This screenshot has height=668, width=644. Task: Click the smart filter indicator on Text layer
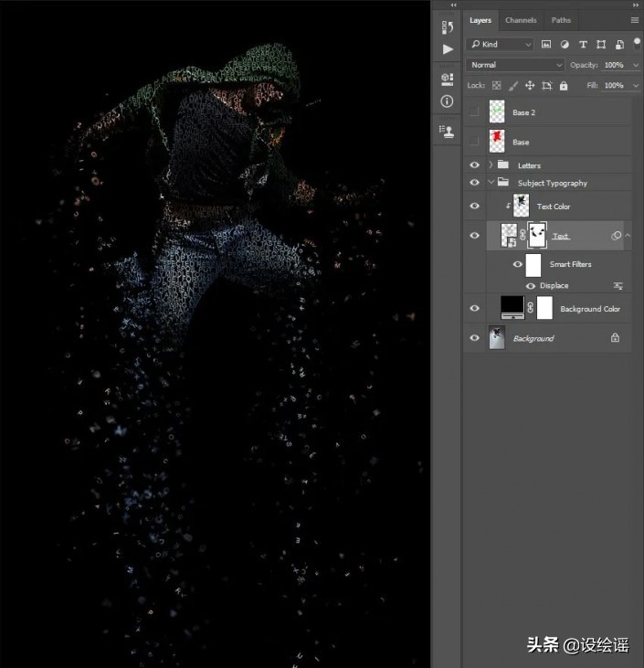(x=616, y=236)
